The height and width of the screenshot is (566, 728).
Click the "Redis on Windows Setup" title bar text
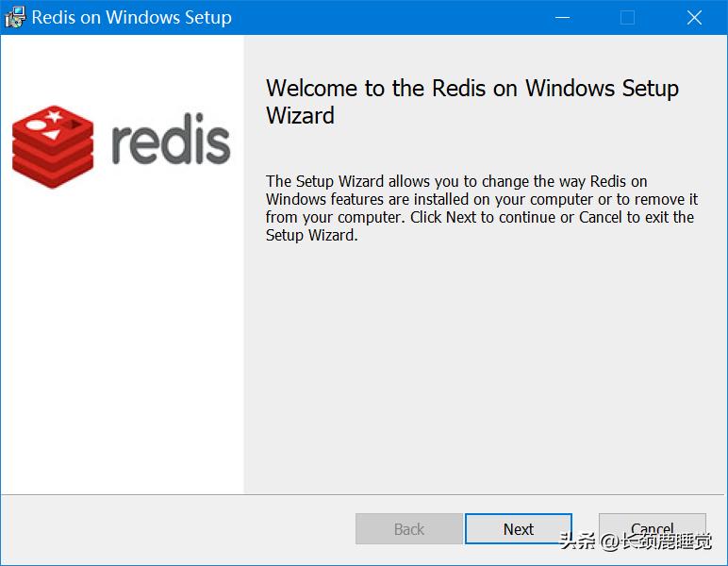(x=132, y=18)
